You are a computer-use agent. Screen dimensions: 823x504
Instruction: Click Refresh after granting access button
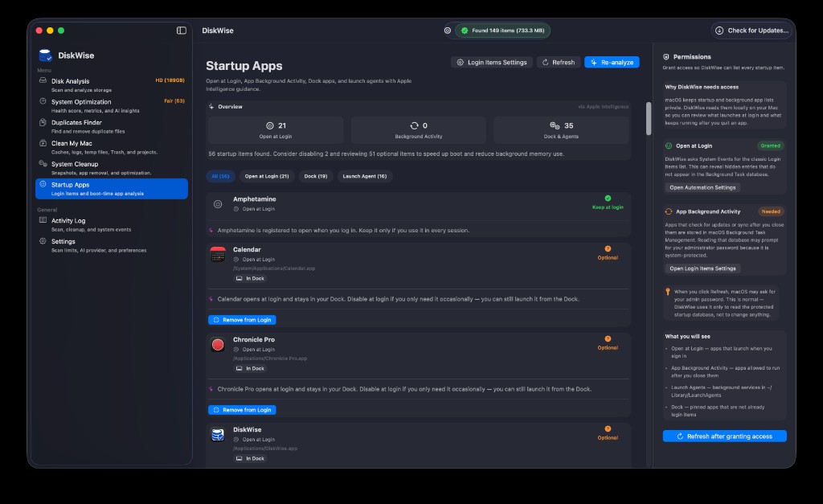(x=724, y=436)
